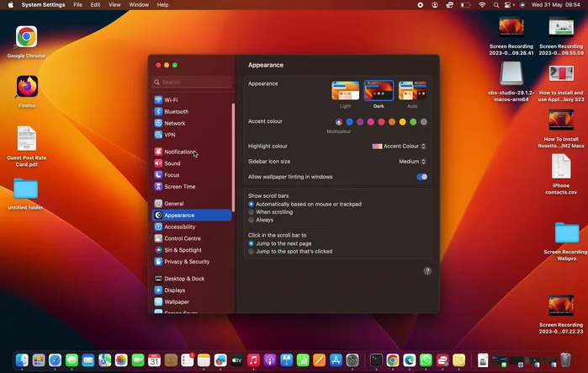588x373 pixels.
Task: Click the help question mark button
Action: [427, 271]
